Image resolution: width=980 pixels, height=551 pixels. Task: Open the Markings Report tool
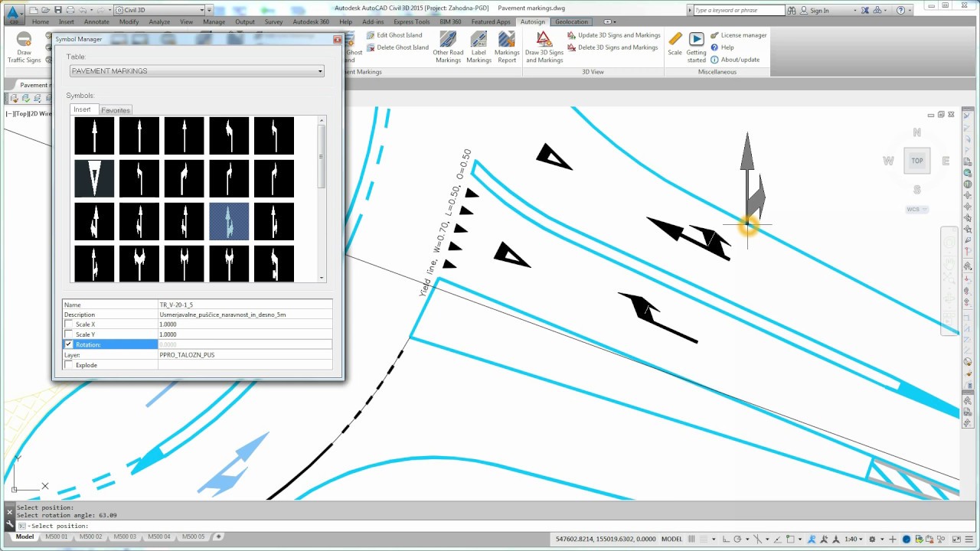507,47
